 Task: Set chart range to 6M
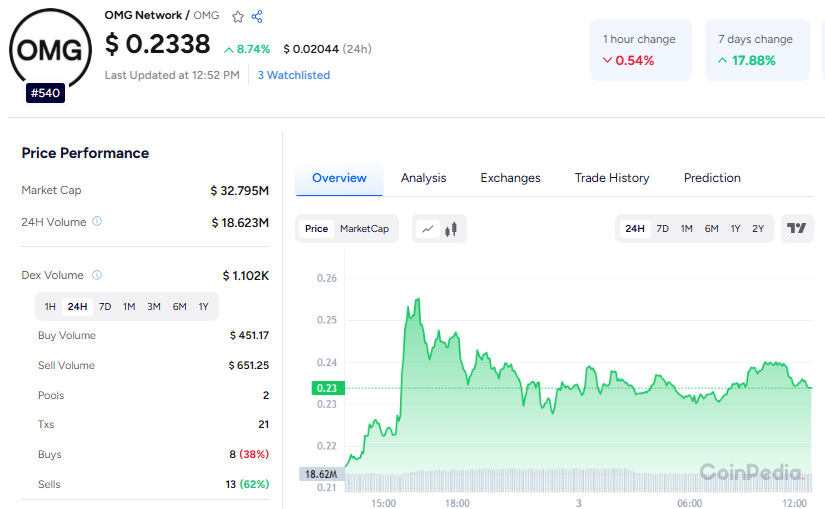click(711, 228)
